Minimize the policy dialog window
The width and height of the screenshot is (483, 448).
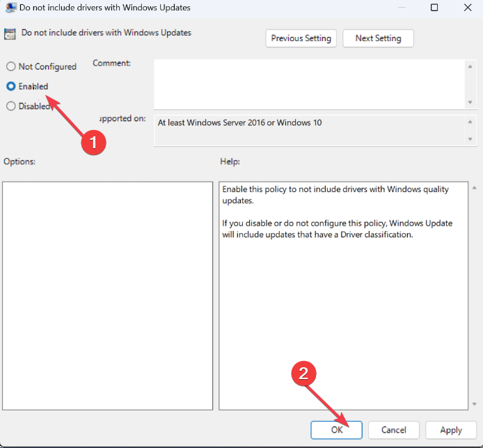(402, 8)
